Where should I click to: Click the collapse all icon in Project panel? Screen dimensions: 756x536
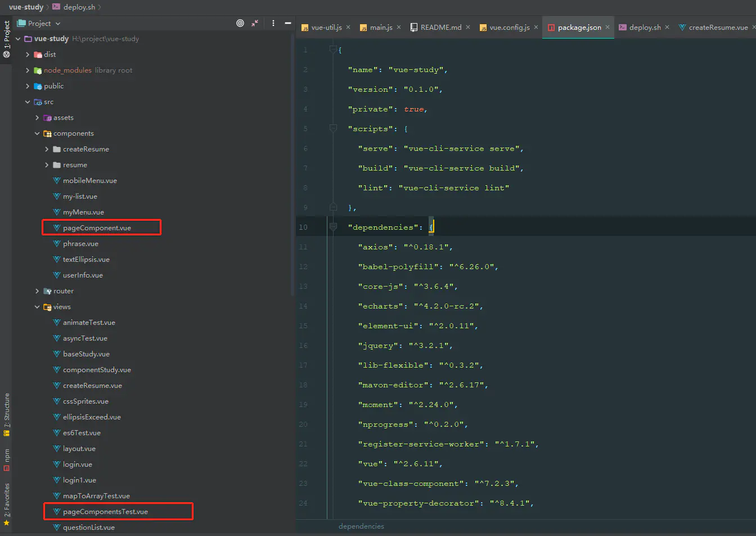(x=255, y=23)
